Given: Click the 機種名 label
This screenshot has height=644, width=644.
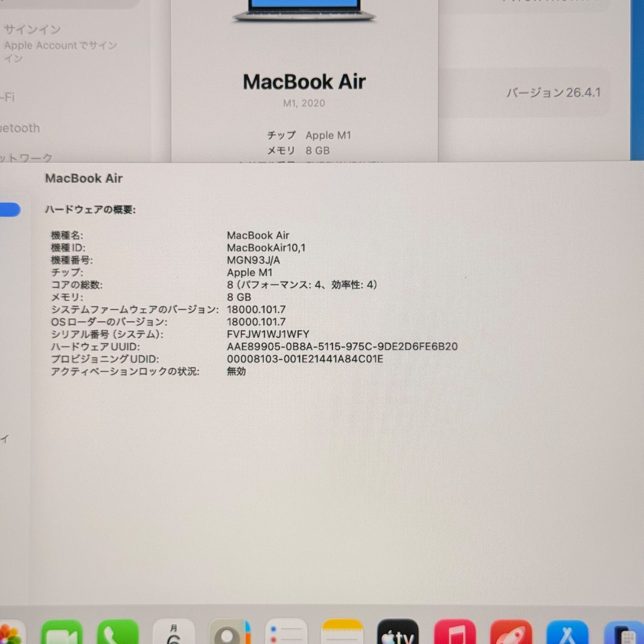Looking at the screenshot, I should click(67, 235).
